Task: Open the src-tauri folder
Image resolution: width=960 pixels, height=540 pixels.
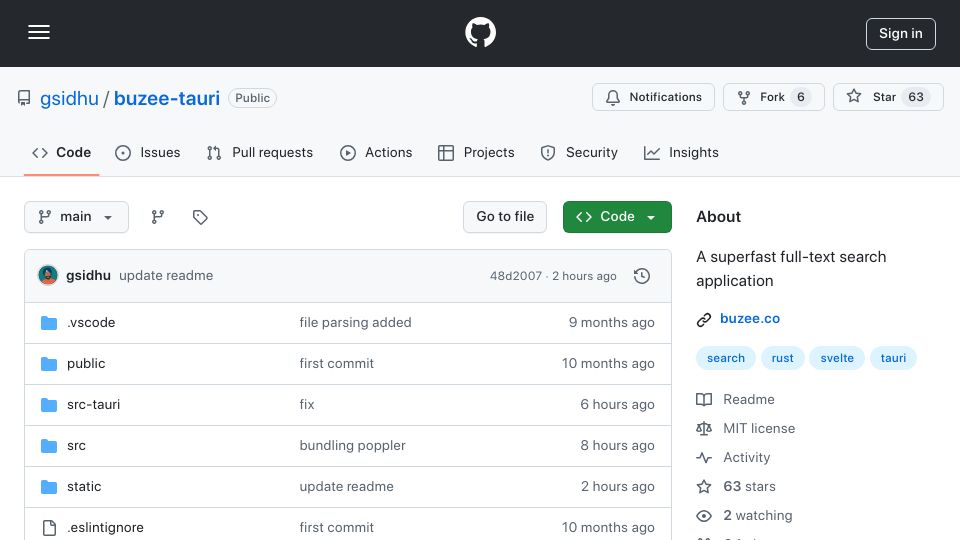Action: coord(94,405)
